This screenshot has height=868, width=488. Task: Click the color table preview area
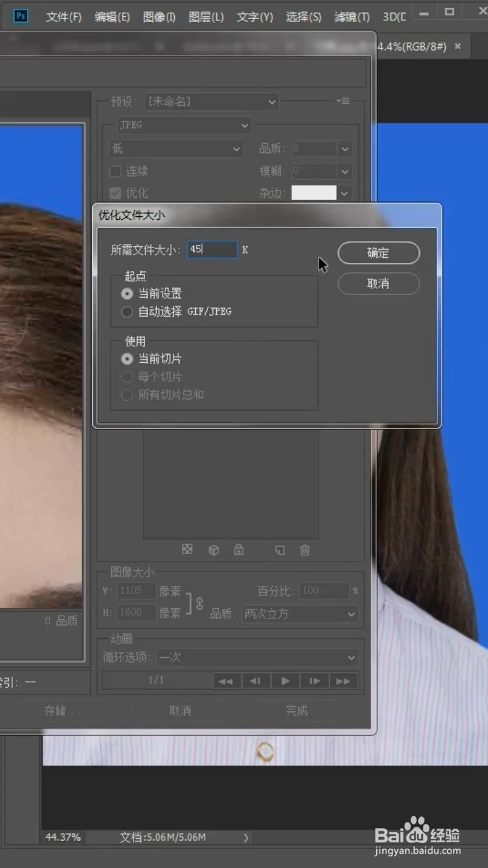230,484
